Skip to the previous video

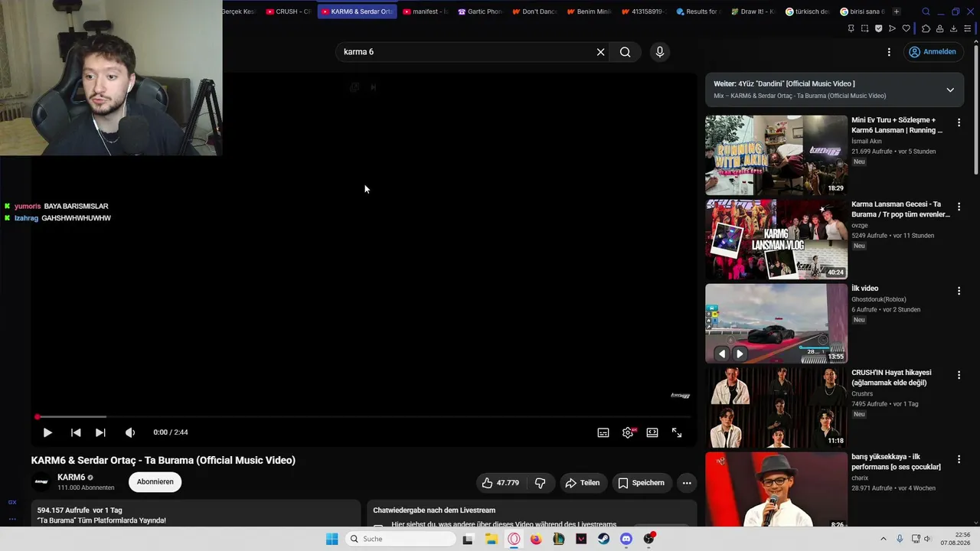click(x=76, y=432)
